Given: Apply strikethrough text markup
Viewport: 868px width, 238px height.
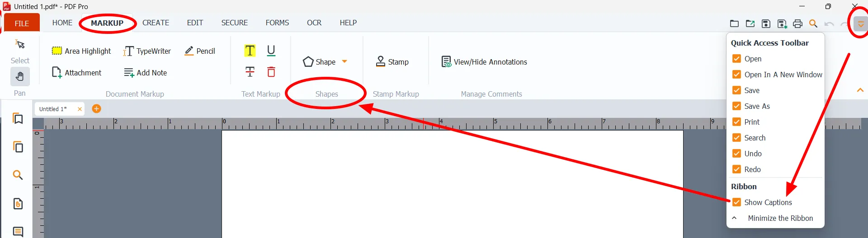Looking at the screenshot, I should click(250, 72).
